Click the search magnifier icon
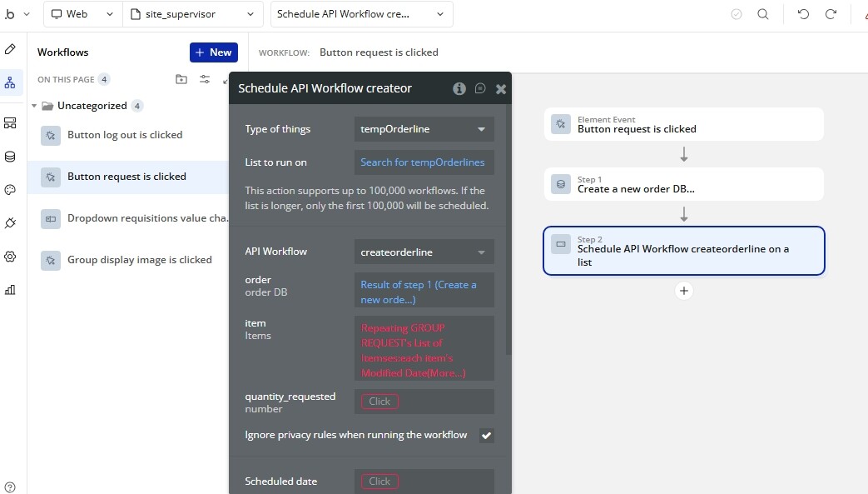Viewport: 868px width, 494px height. click(763, 14)
